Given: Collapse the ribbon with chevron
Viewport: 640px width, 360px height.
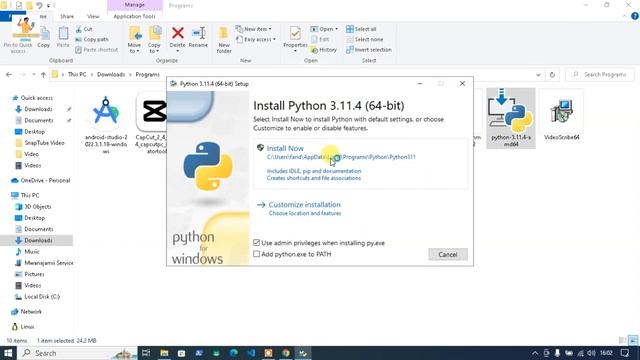Looking at the screenshot, I should (x=624, y=16).
